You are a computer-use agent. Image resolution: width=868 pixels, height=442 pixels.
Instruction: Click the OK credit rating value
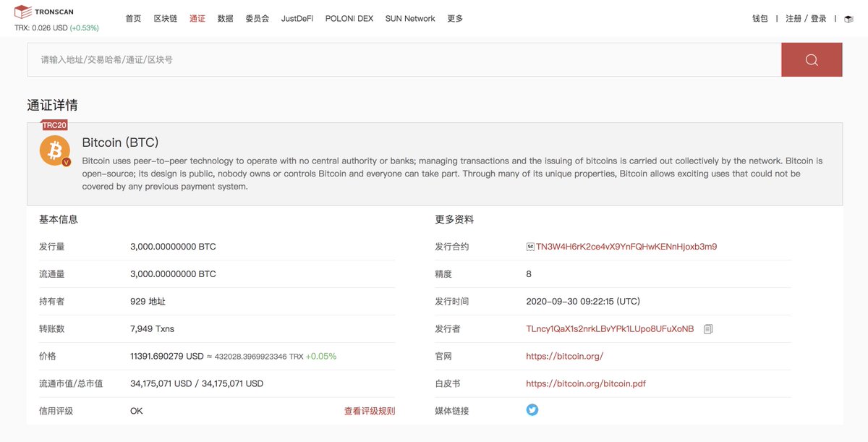(x=137, y=412)
